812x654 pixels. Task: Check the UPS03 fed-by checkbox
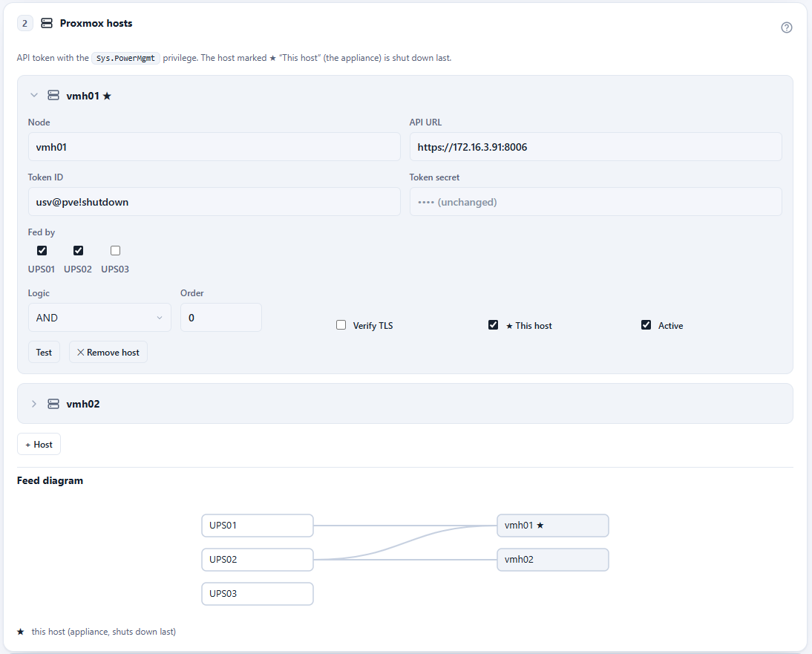[116, 251]
